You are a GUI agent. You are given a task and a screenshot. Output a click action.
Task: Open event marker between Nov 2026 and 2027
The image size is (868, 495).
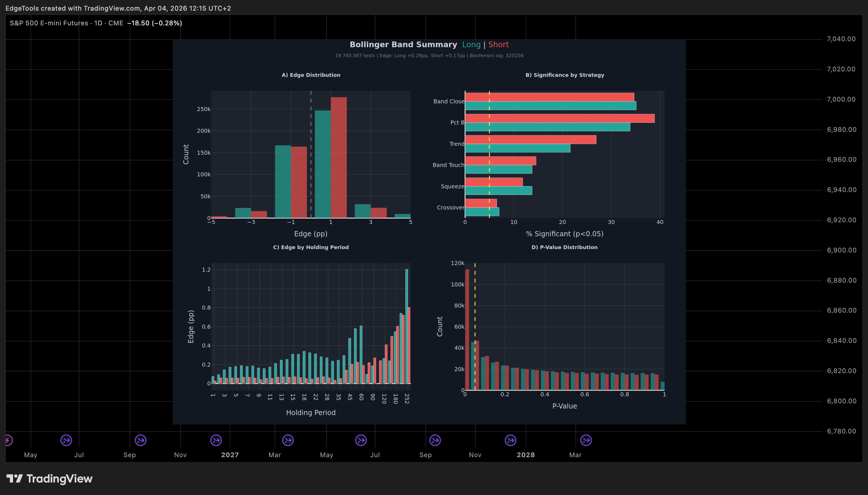216,440
